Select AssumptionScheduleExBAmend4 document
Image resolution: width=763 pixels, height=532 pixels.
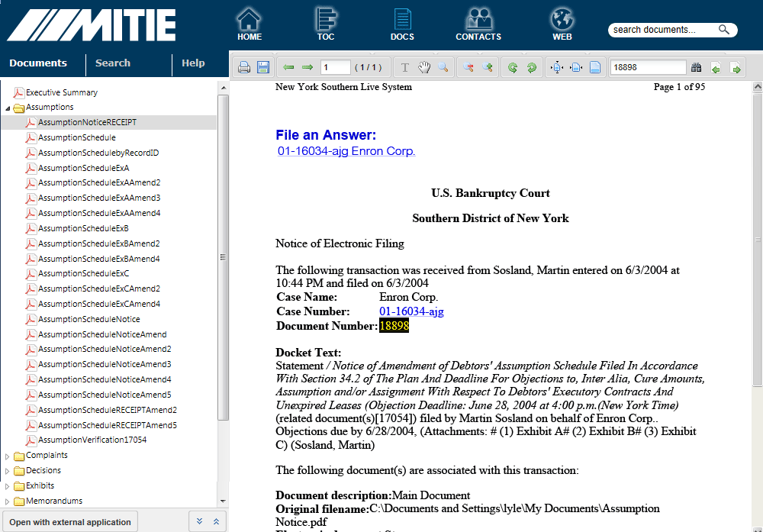[x=98, y=259]
